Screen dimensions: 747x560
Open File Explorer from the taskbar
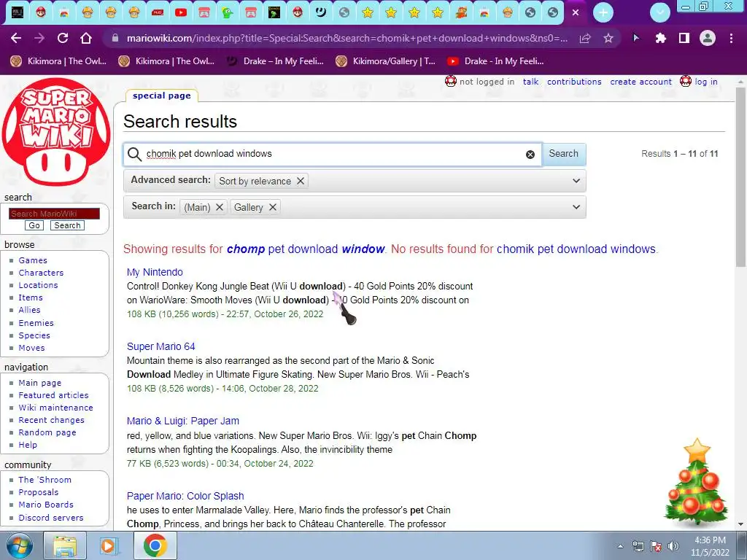[65, 545]
